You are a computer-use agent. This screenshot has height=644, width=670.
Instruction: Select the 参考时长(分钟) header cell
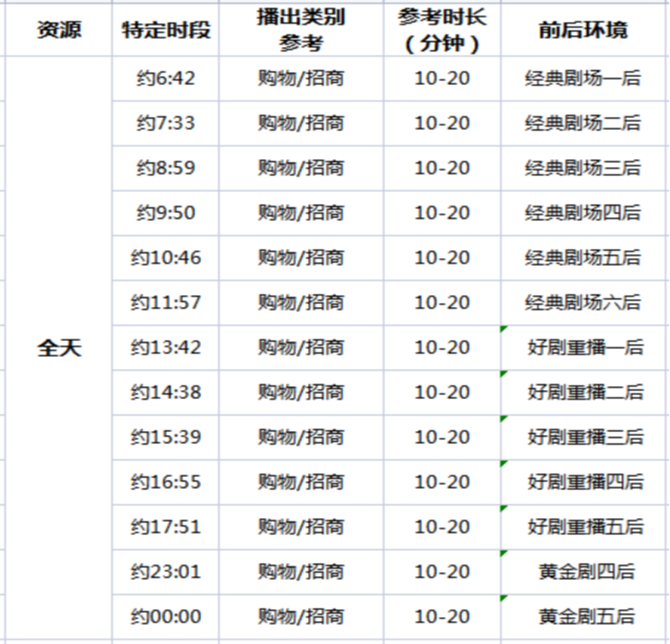click(x=442, y=30)
